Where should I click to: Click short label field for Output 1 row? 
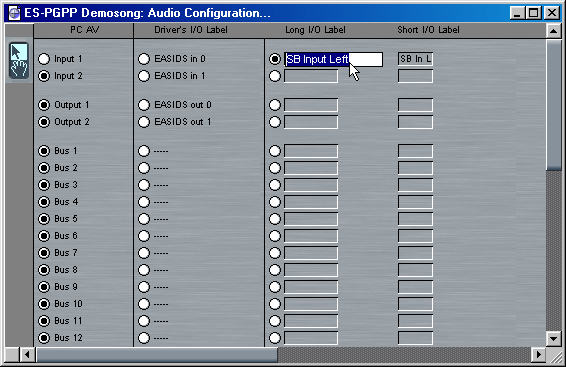point(415,105)
